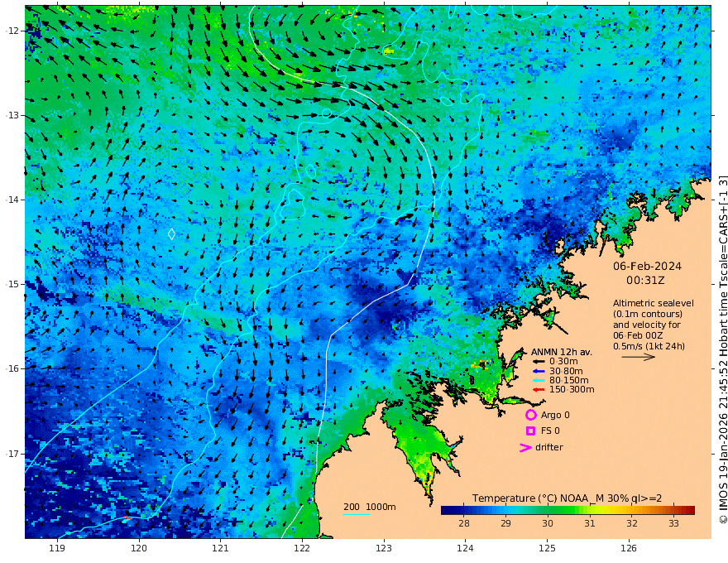Click longitude axis label '125'

pos(548,549)
